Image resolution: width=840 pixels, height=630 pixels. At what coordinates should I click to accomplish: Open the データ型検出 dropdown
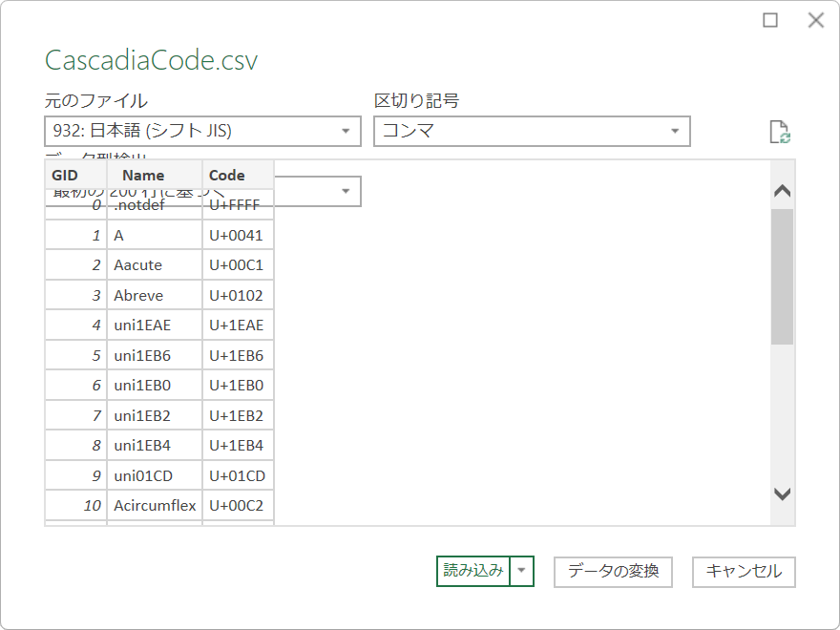point(346,191)
